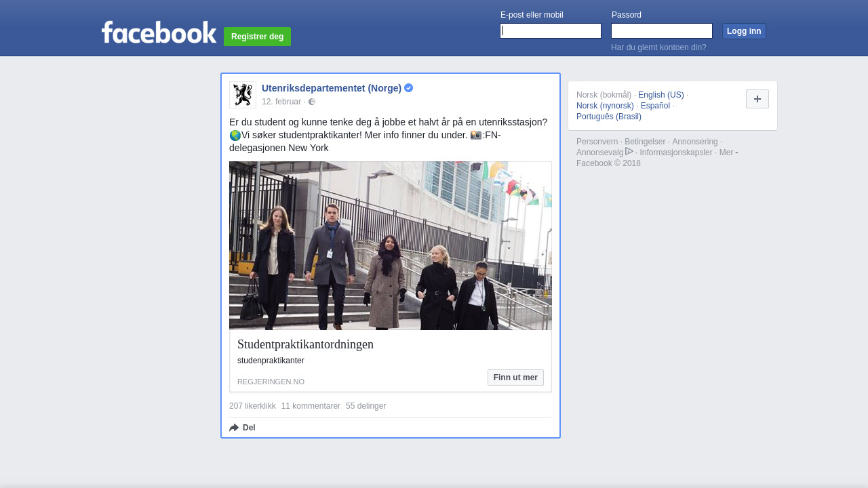Switch language to English (US)
Viewport: 868px width, 488px height.
[x=660, y=95]
